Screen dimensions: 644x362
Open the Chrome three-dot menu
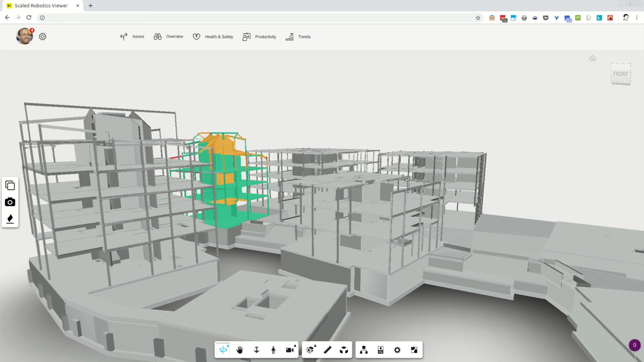click(637, 18)
